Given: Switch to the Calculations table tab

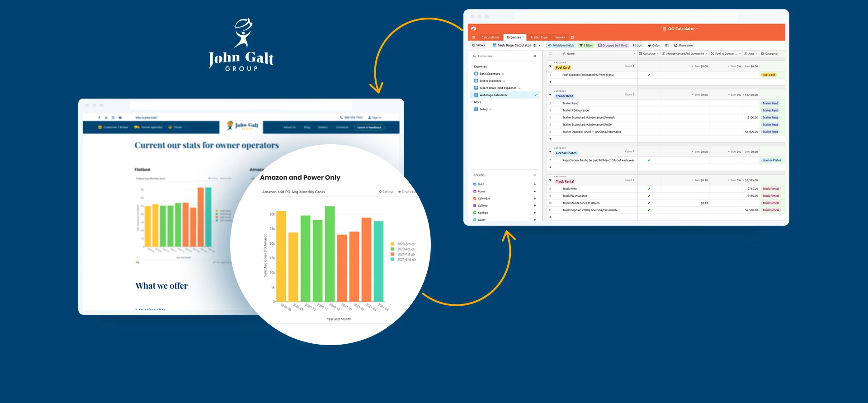Looking at the screenshot, I should (490, 38).
